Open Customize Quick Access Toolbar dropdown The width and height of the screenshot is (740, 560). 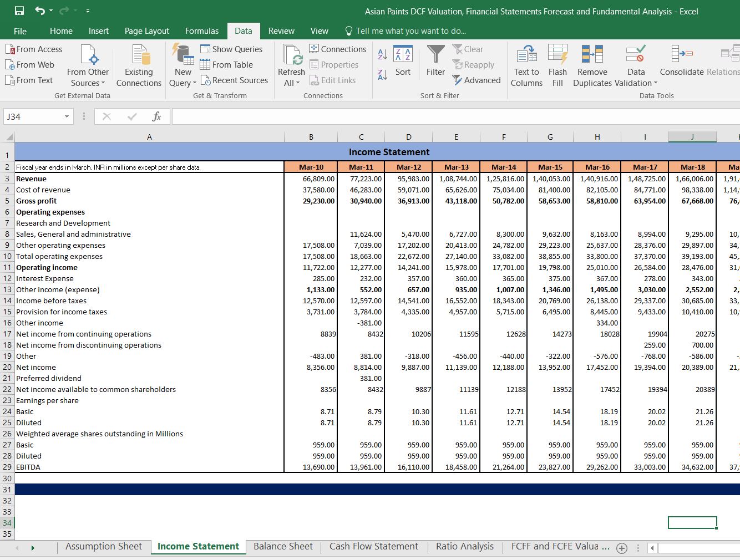pos(88,11)
